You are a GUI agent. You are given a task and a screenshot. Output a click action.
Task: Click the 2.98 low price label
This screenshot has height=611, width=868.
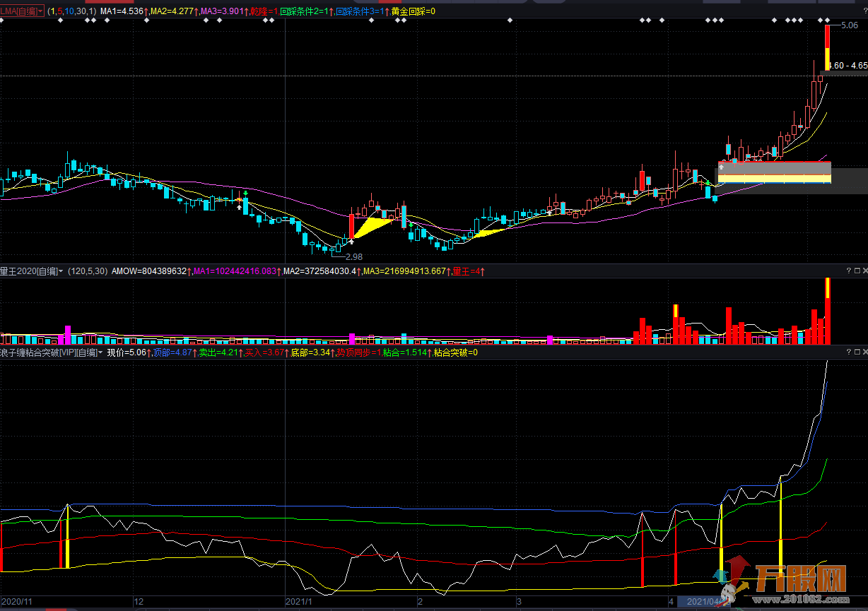tap(353, 256)
